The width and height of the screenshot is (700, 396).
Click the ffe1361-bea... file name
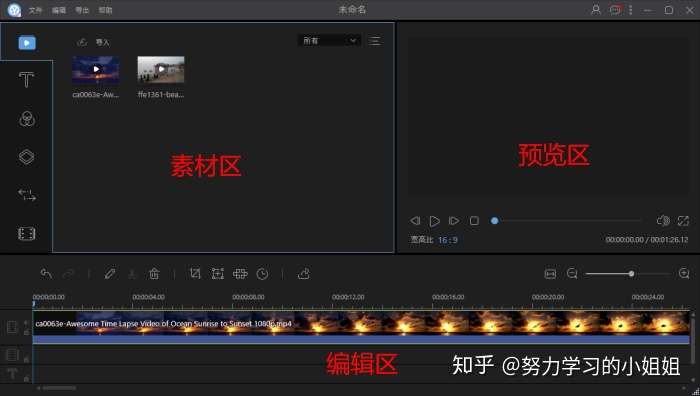161,95
